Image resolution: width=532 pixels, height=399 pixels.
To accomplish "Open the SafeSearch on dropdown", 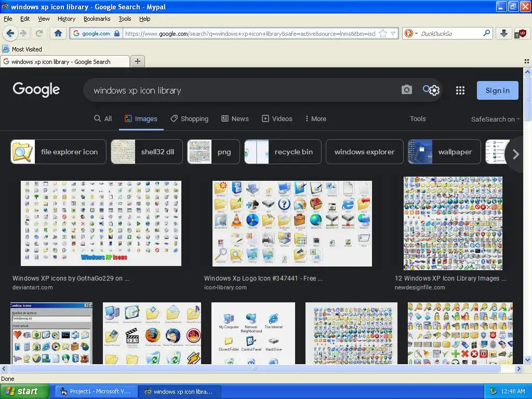I will (x=495, y=119).
